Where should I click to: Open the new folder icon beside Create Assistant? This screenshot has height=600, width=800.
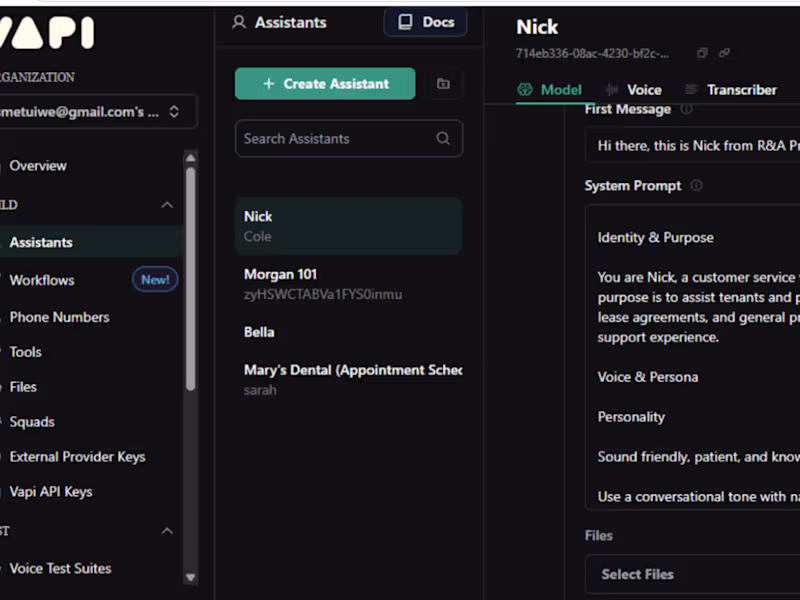click(x=443, y=84)
